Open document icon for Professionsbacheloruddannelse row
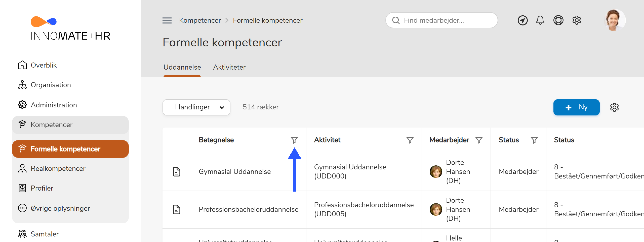The image size is (644, 242). [x=177, y=209]
